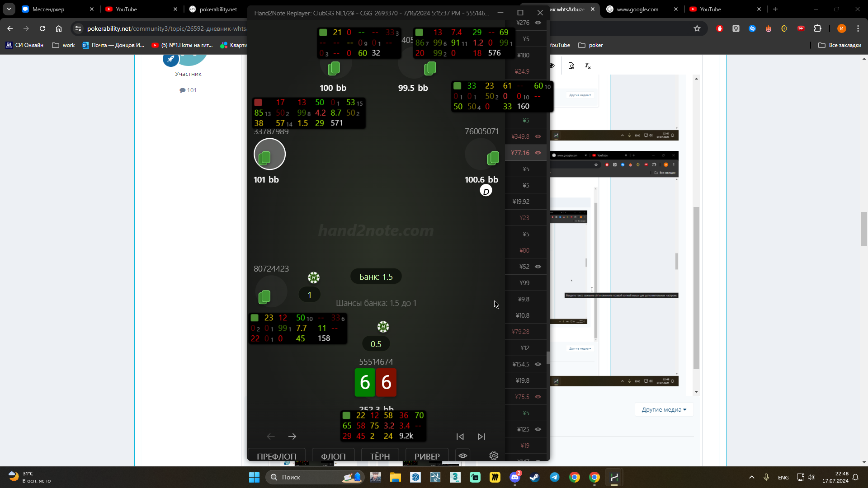Open the Все закладки folder
The image size is (868, 488).
(840, 45)
